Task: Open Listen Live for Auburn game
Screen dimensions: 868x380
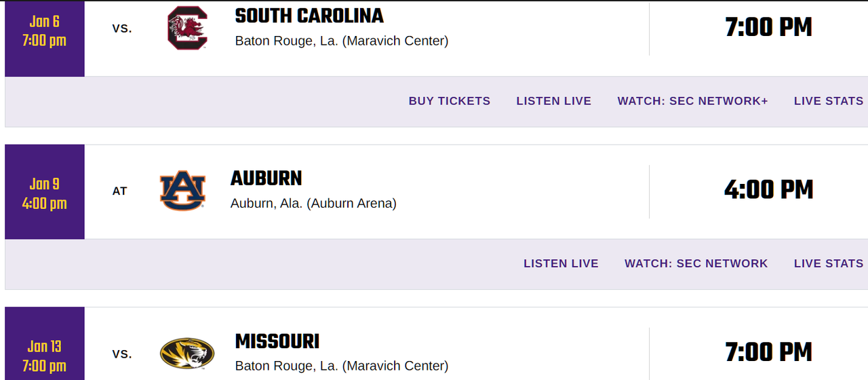Action: (x=561, y=263)
